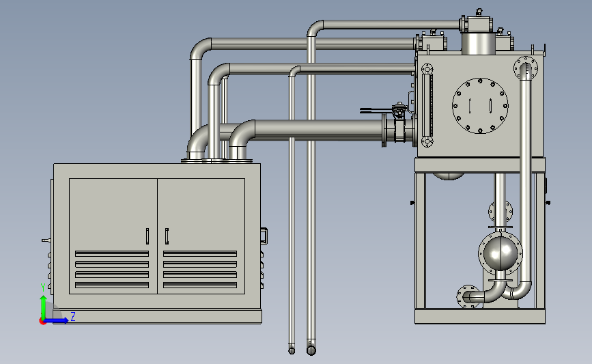Select the left cabinet door handle
The height and width of the screenshot is (364, 592).
[147, 236]
